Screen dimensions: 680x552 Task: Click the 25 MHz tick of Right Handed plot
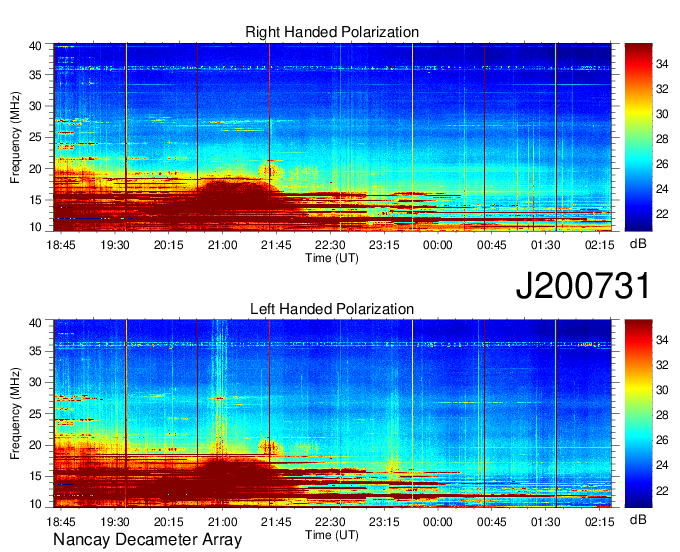36,137
